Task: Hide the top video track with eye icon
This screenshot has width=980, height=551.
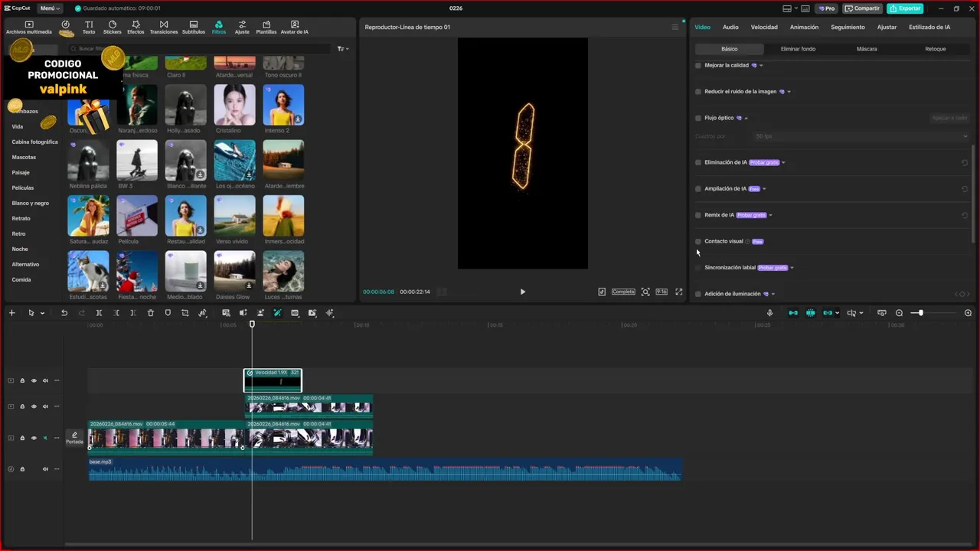Action: click(x=34, y=380)
